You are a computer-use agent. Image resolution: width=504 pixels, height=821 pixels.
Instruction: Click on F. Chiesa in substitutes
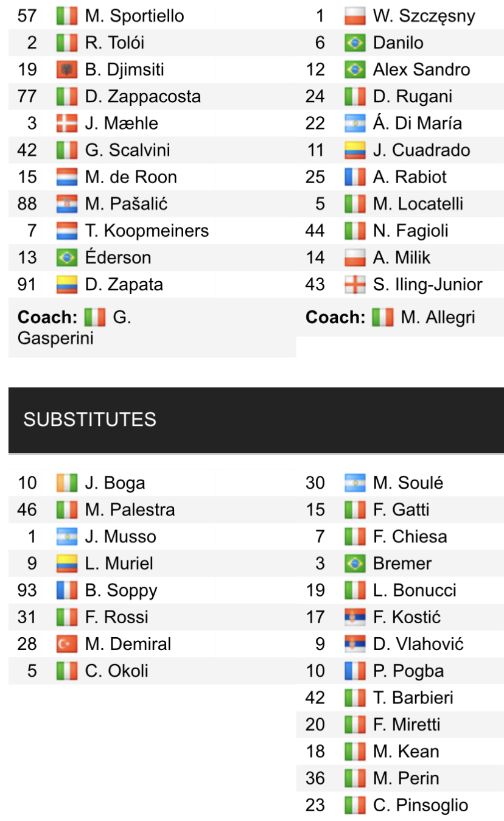(410, 537)
